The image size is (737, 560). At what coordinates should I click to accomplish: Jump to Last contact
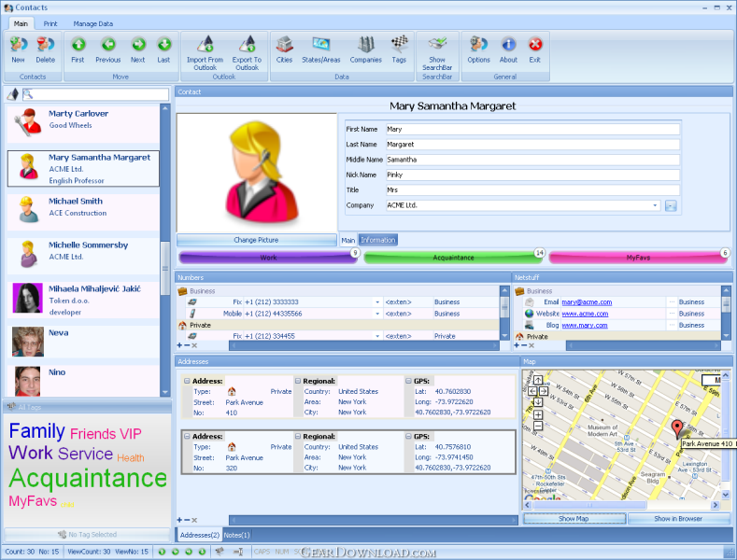click(x=163, y=49)
